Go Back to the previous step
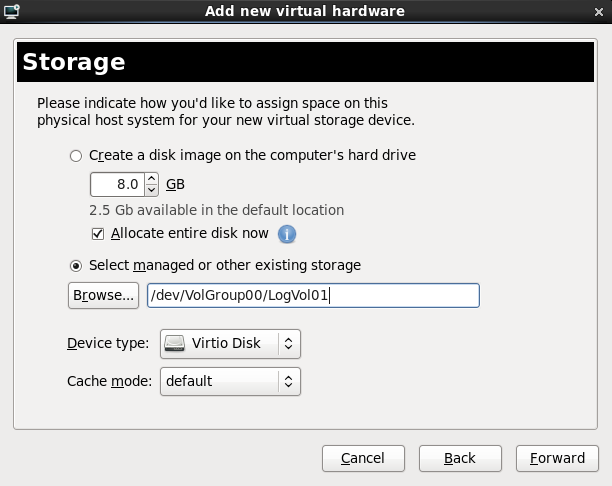 [x=460, y=458]
